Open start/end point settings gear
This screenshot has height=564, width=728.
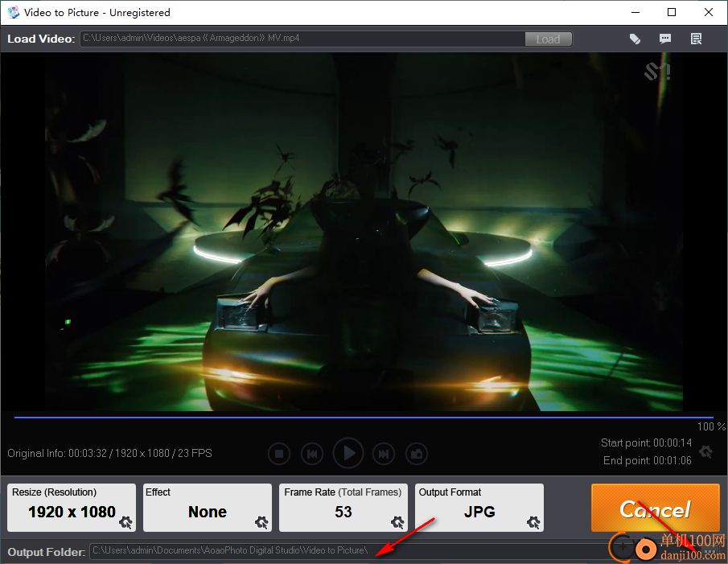[x=705, y=451]
